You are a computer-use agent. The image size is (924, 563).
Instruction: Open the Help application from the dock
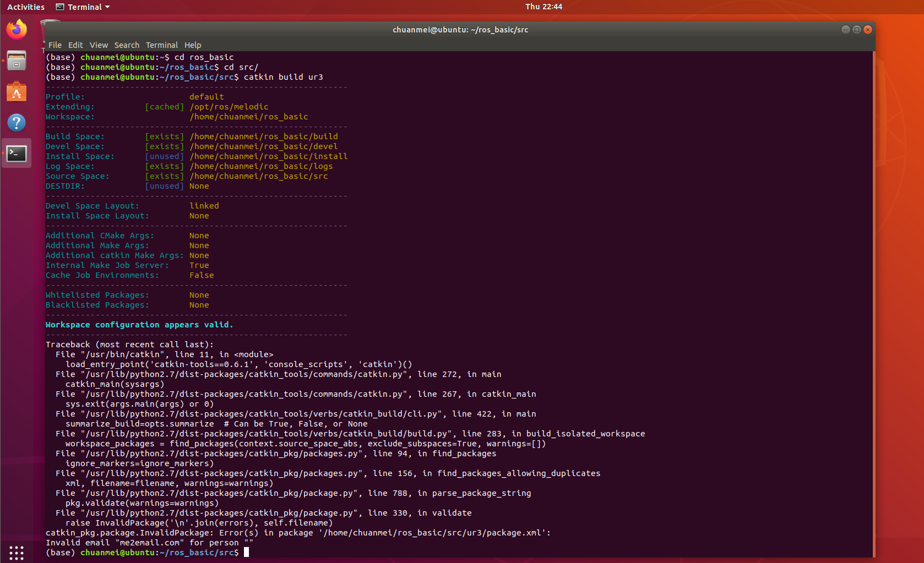(17, 122)
